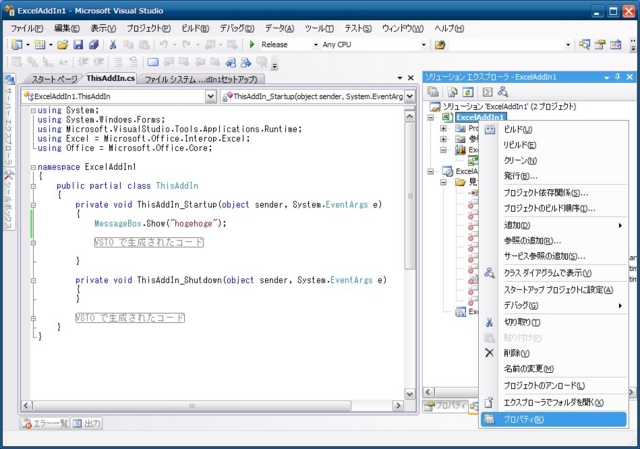The width and height of the screenshot is (640, 449).
Task: Expand the VSTO generated code region in Startup
Action: click(x=33, y=242)
